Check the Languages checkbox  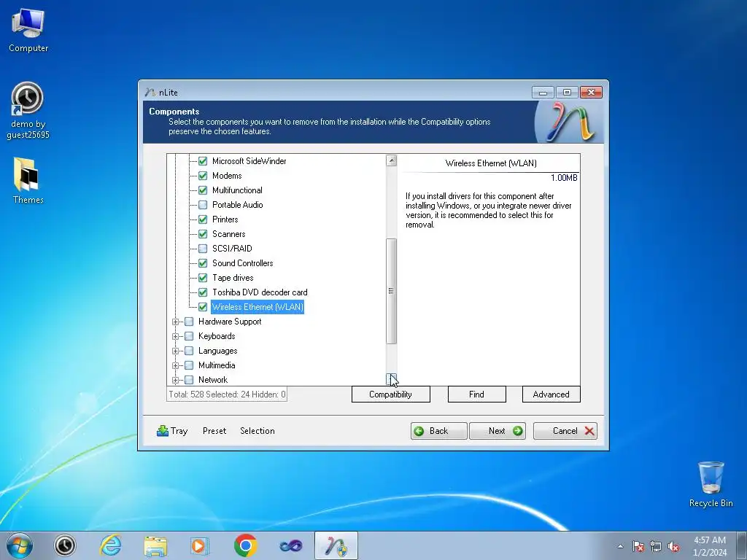[x=189, y=351]
